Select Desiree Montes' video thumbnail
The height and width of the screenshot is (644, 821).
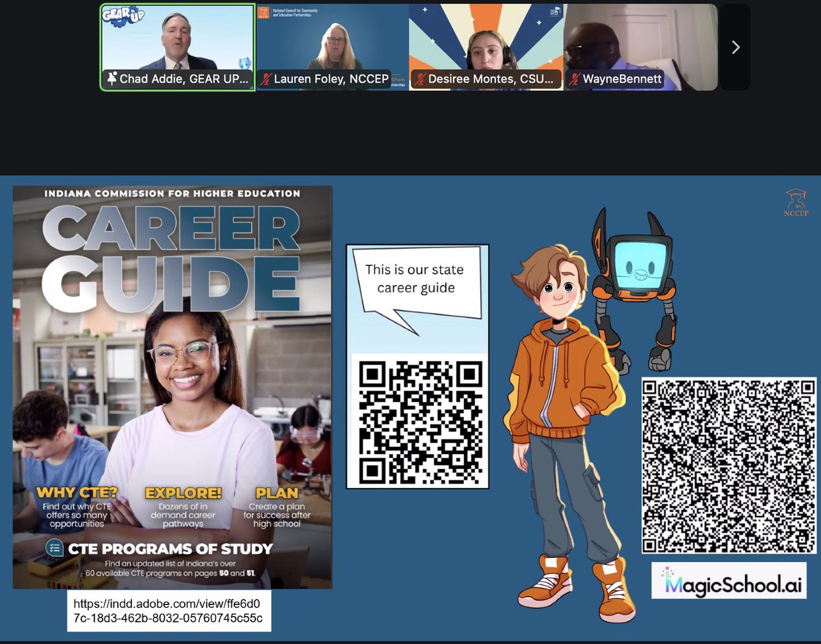[x=486, y=47]
